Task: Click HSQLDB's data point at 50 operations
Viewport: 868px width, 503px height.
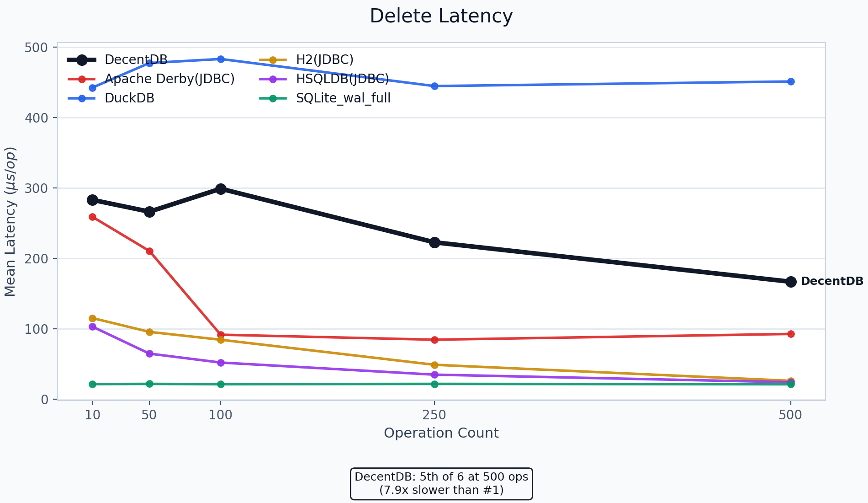Action: (149, 353)
